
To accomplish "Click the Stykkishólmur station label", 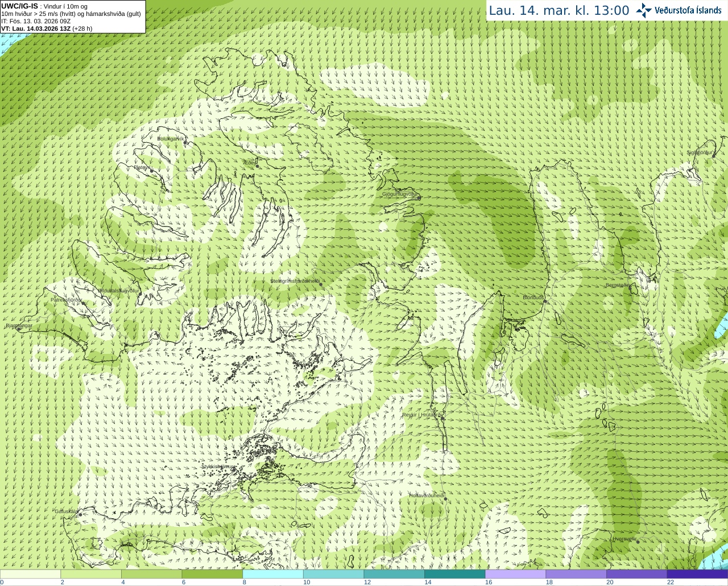I will point(218,467).
